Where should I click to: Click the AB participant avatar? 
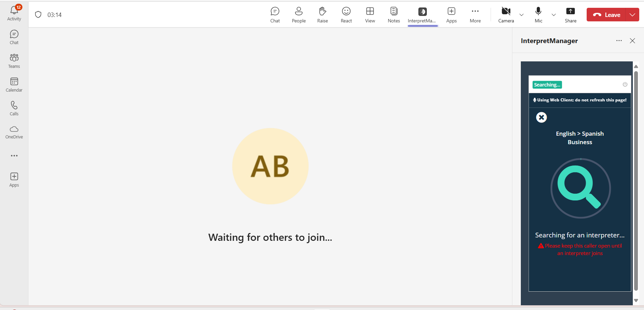click(270, 166)
